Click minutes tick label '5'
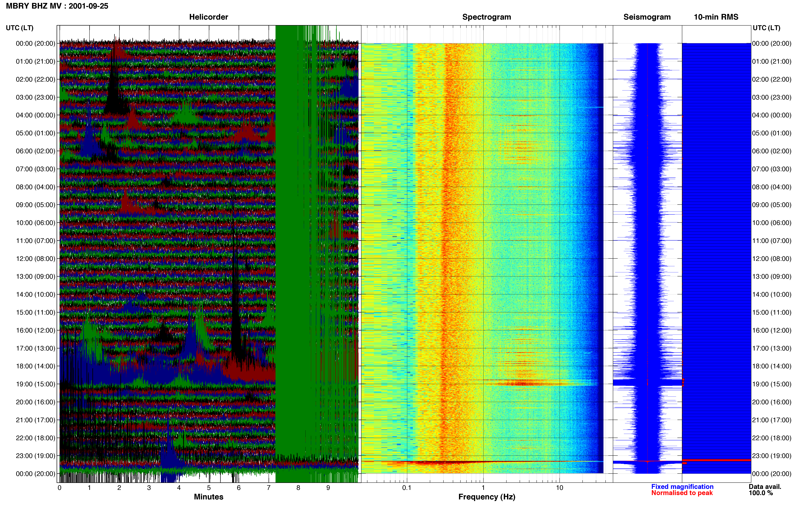The image size is (812, 508). point(209,488)
